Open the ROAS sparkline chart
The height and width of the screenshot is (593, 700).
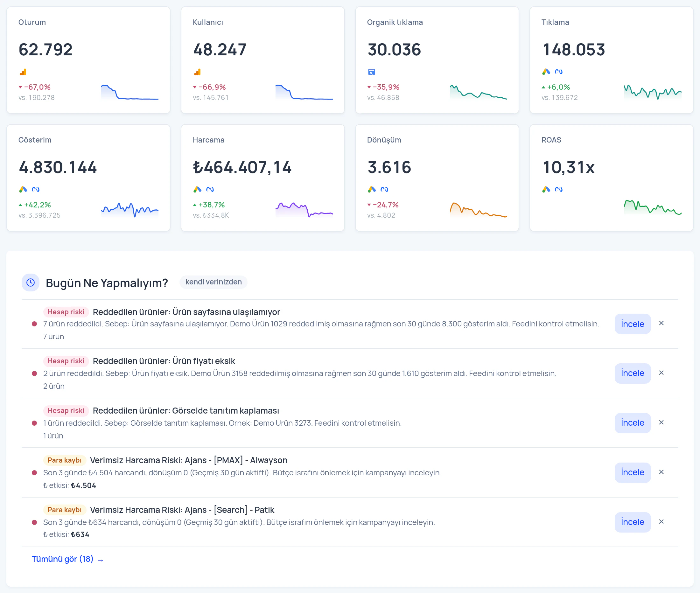653,208
